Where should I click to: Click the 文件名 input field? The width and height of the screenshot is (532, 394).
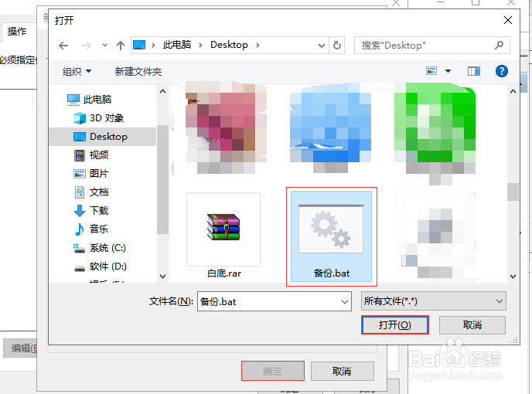point(270,301)
